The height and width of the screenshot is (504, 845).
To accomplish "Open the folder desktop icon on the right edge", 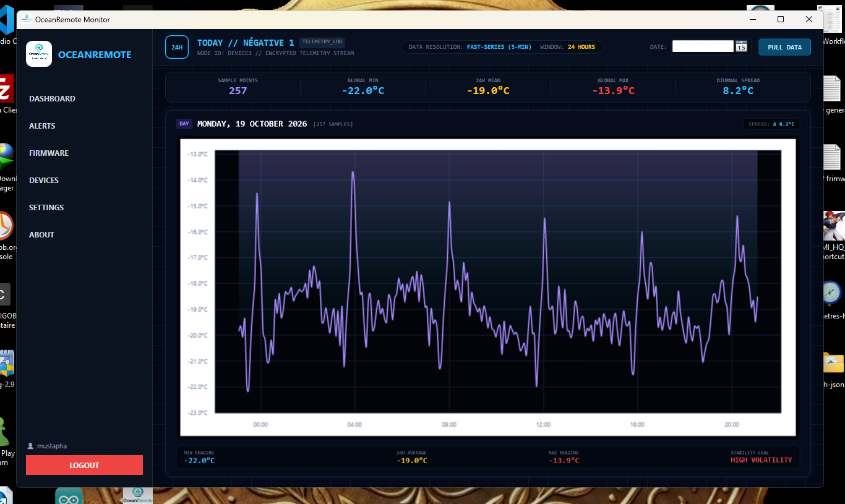I will pyautogui.click(x=833, y=362).
